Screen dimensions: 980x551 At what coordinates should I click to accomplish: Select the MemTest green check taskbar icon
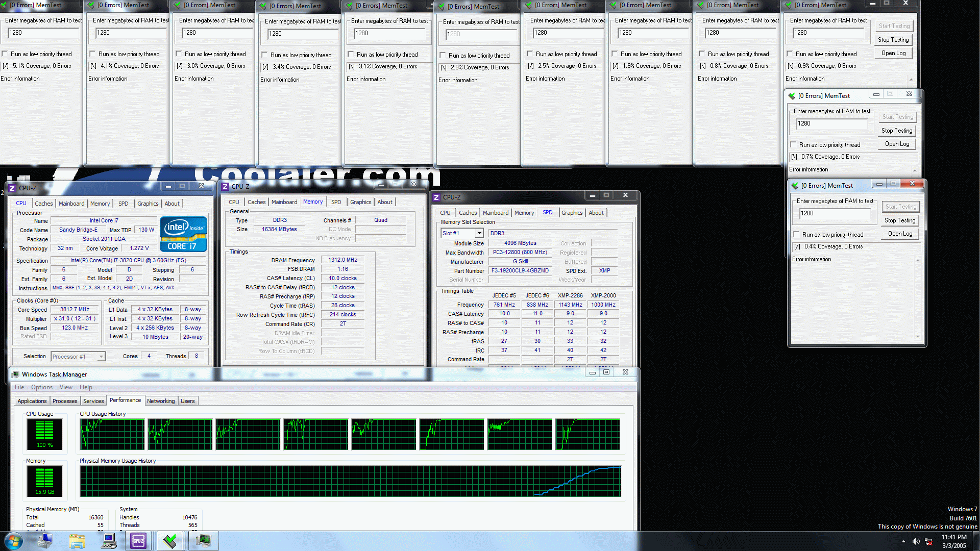pyautogui.click(x=170, y=541)
